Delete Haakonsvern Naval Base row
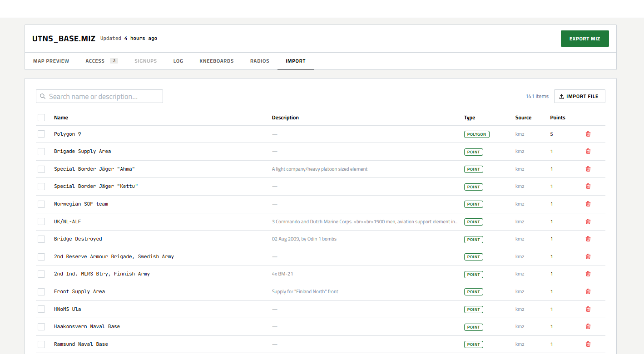 point(588,326)
